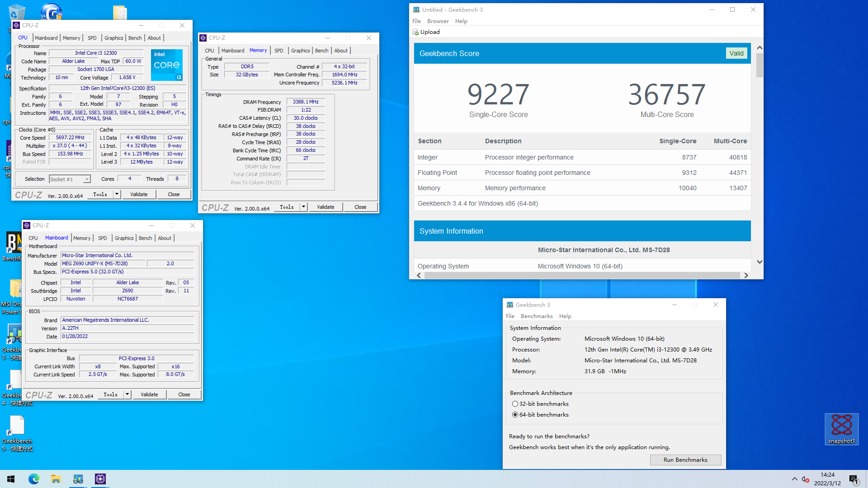The height and width of the screenshot is (488, 868).
Task: Click Validate in the CPU window
Action: click(x=139, y=194)
